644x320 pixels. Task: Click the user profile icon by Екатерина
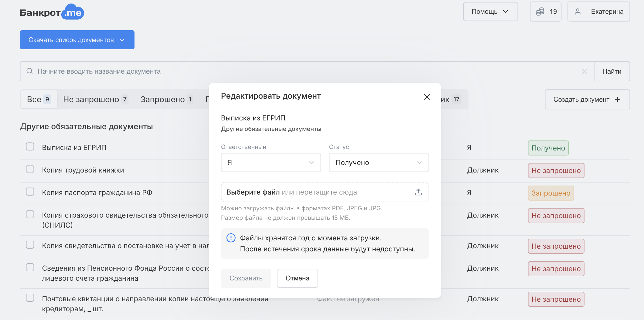click(x=577, y=12)
